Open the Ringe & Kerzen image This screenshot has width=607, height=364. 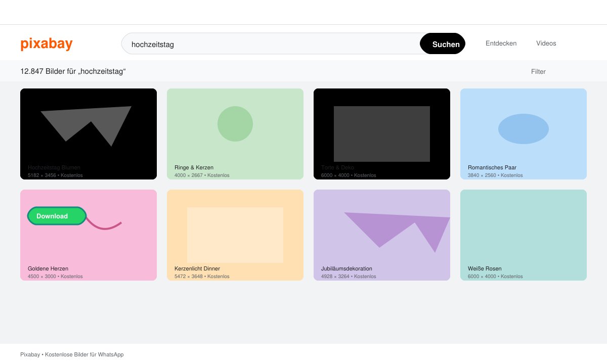pyautogui.click(x=235, y=134)
